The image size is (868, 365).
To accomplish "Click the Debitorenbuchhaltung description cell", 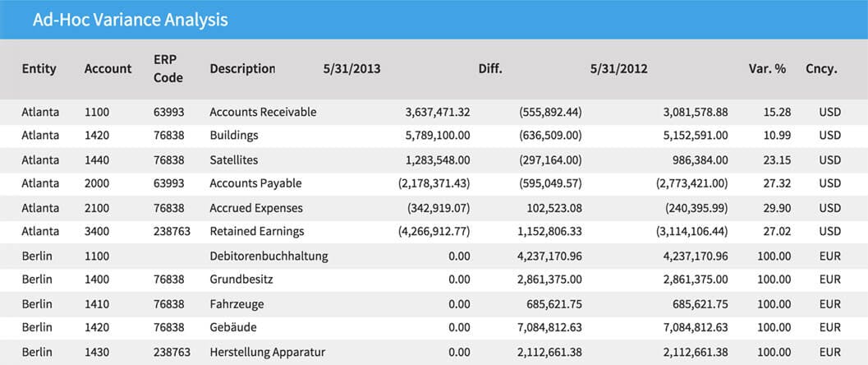I will tap(269, 256).
